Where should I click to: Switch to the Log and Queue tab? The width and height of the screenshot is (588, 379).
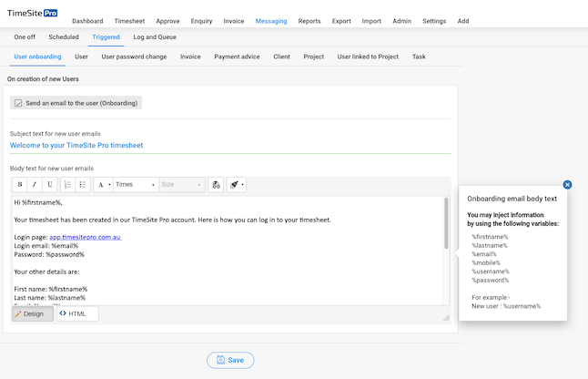[155, 37]
